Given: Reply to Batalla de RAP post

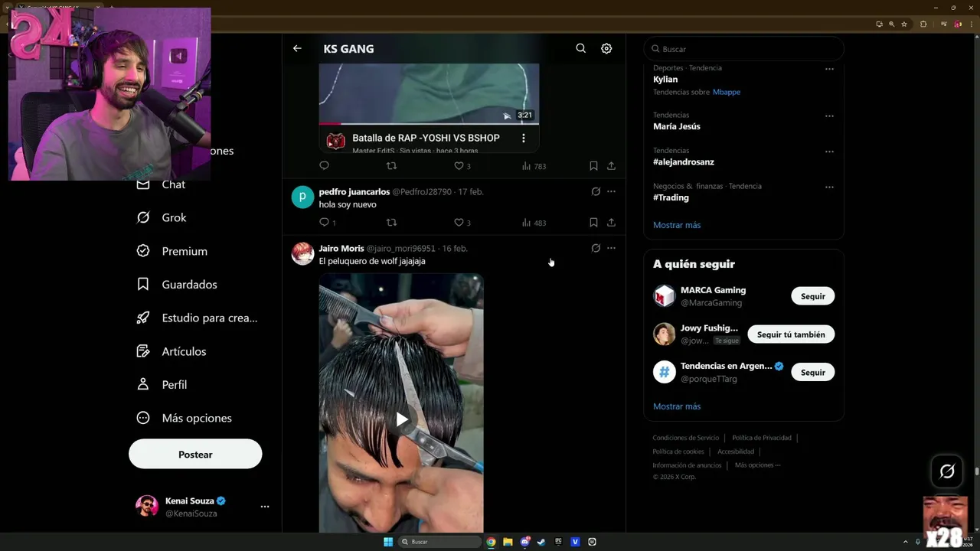Looking at the screenshot, I should (324, 165).
